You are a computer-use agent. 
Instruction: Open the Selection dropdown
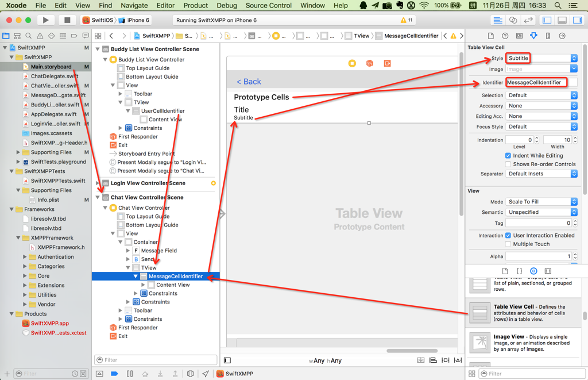541,95
